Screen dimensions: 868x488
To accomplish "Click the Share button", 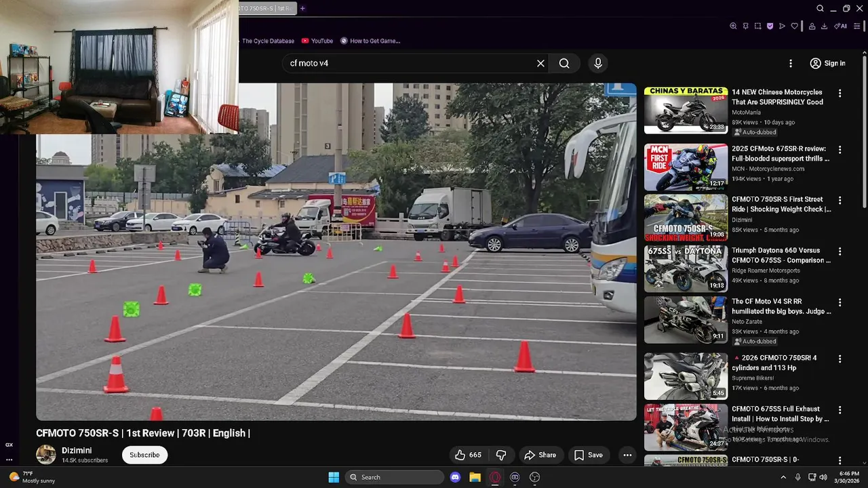I will [x=540, y=455].
